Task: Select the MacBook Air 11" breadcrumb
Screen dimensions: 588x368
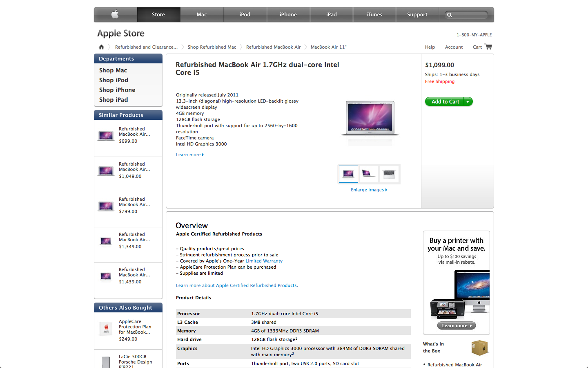Action: [328, 47]
